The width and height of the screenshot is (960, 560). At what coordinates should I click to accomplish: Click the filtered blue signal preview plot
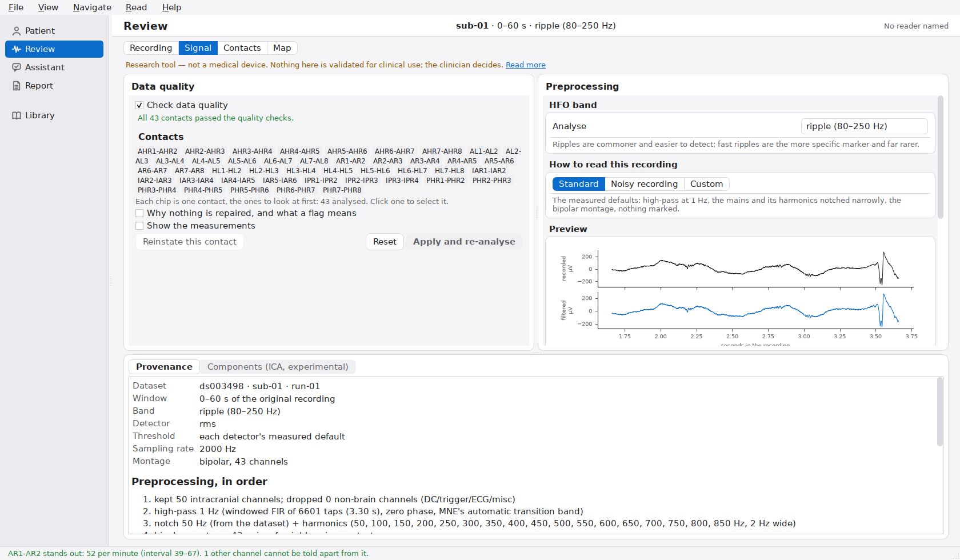pos(755,311)
